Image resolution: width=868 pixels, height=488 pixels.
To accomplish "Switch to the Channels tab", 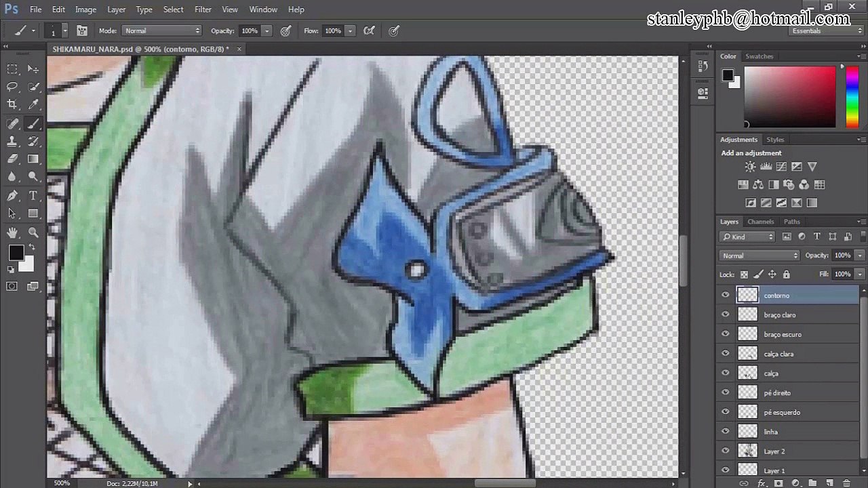I will click(x=760, y=222).
